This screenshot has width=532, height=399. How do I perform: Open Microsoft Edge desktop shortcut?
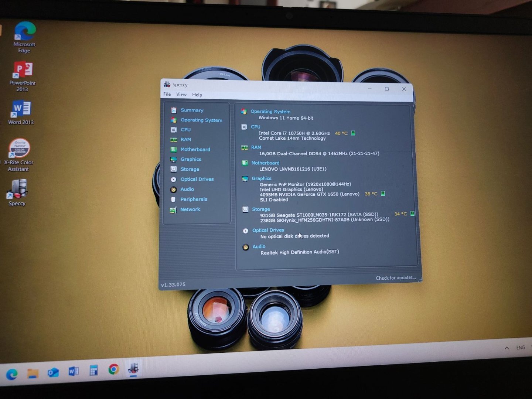click(x=24, y=37)
